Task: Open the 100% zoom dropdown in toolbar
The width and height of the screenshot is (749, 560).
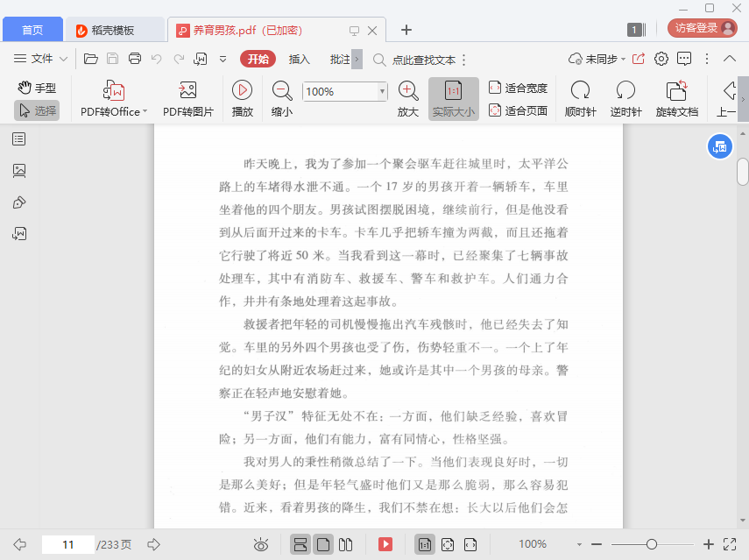Action: (x=382, y=91)
